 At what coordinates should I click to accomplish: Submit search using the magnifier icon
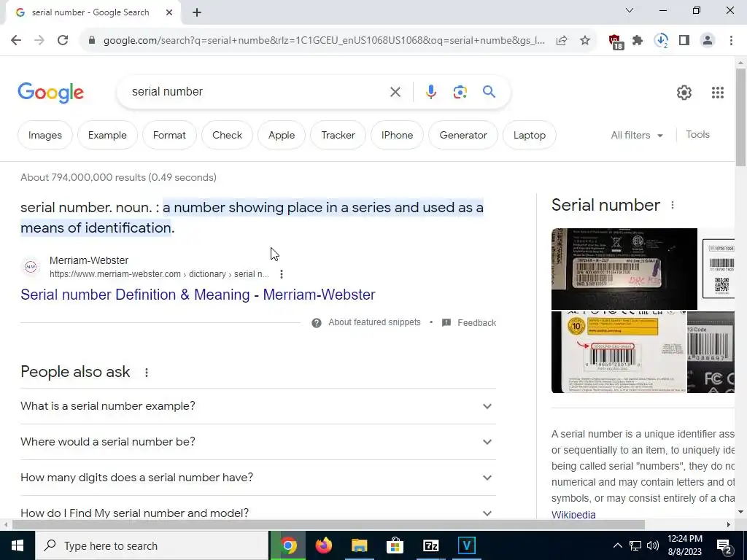point(489,91)
